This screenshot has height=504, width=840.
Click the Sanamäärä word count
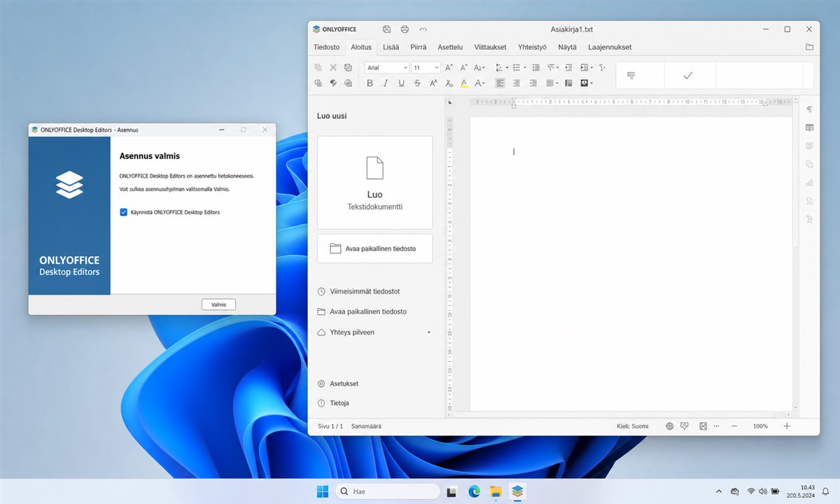point(366,426)
